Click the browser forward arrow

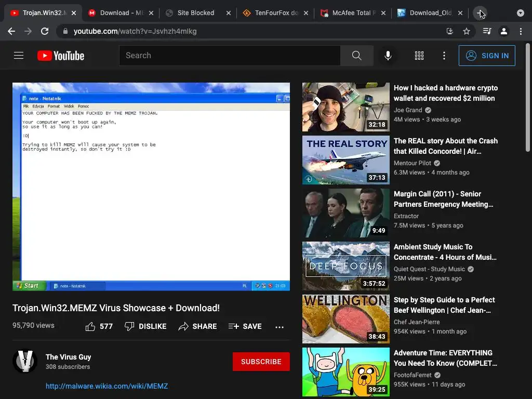(28, 31)
